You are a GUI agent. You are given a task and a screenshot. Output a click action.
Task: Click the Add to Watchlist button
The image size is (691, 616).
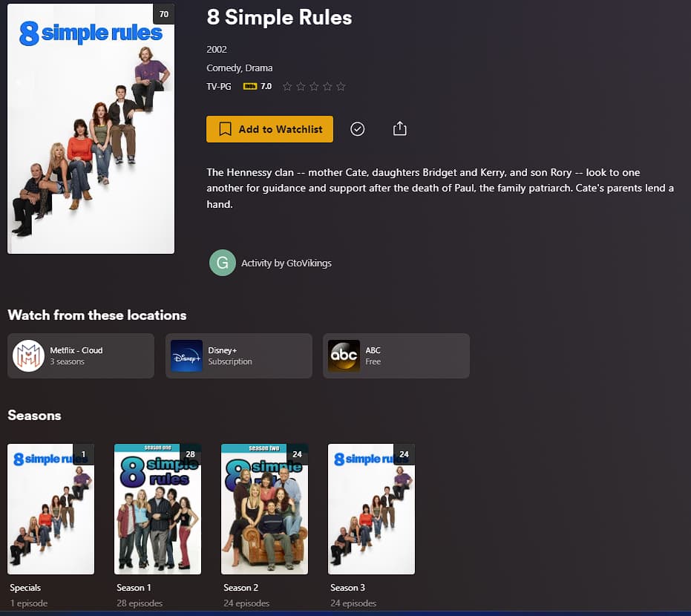click(269, 129)
